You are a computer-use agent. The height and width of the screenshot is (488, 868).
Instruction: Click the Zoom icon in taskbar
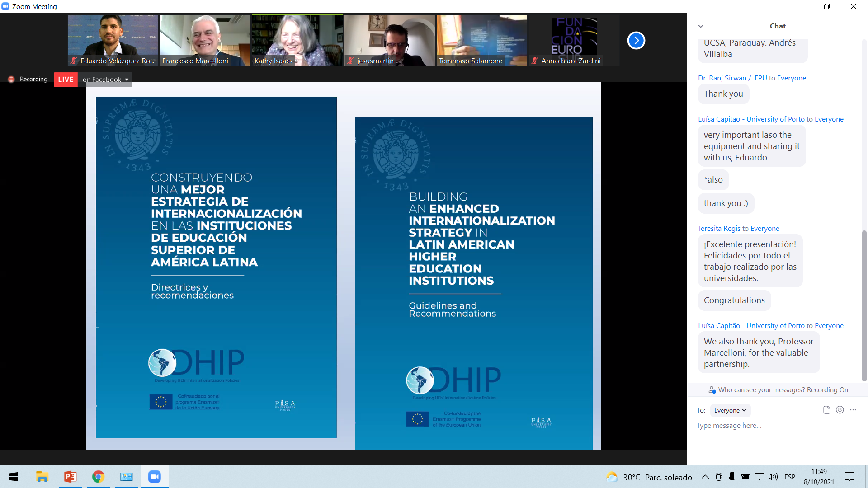point(155,477)
